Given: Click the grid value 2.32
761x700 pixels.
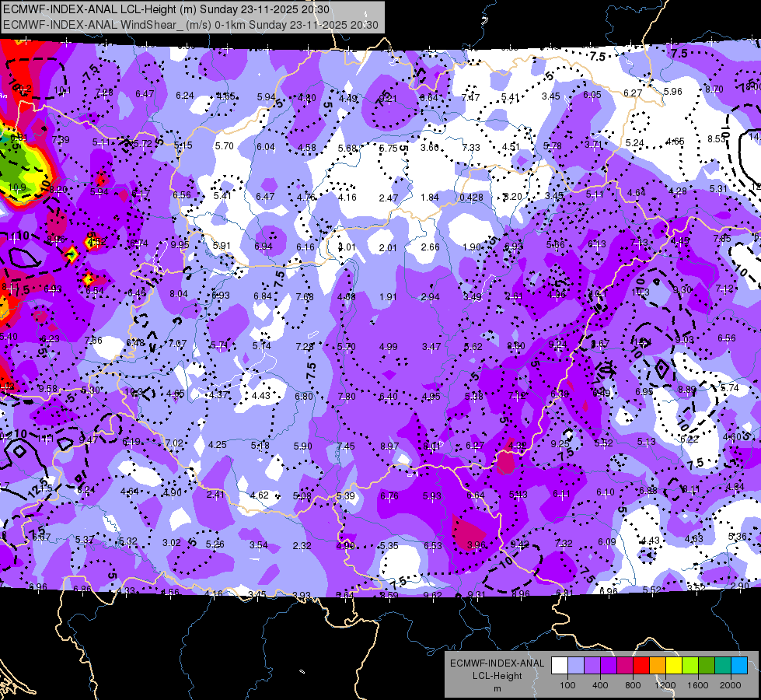Looking at the screenshot, I should [302, 546].
